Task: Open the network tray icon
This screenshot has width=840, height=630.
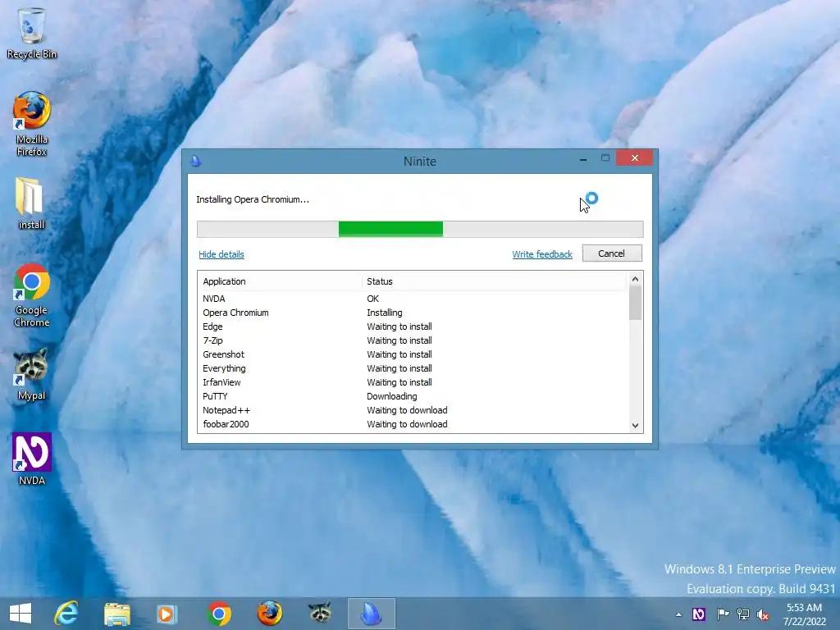Action: coord(743,614)
